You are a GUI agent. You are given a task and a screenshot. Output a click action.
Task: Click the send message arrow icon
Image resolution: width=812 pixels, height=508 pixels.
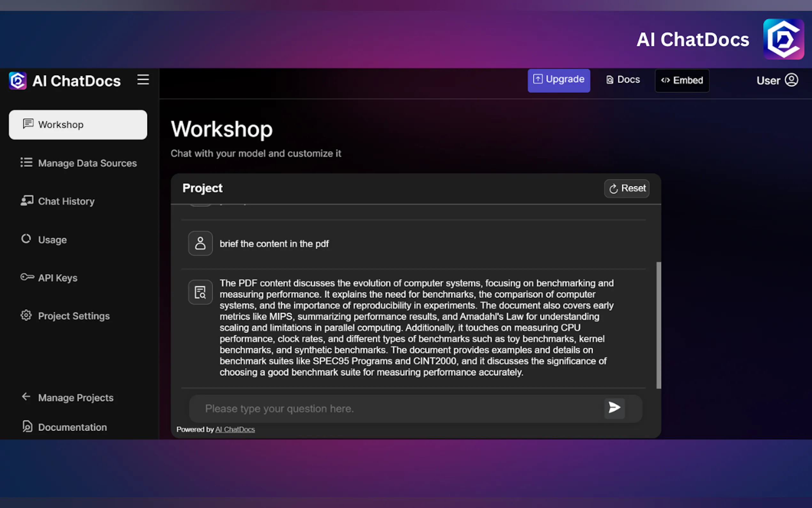[x=614, y=408]
